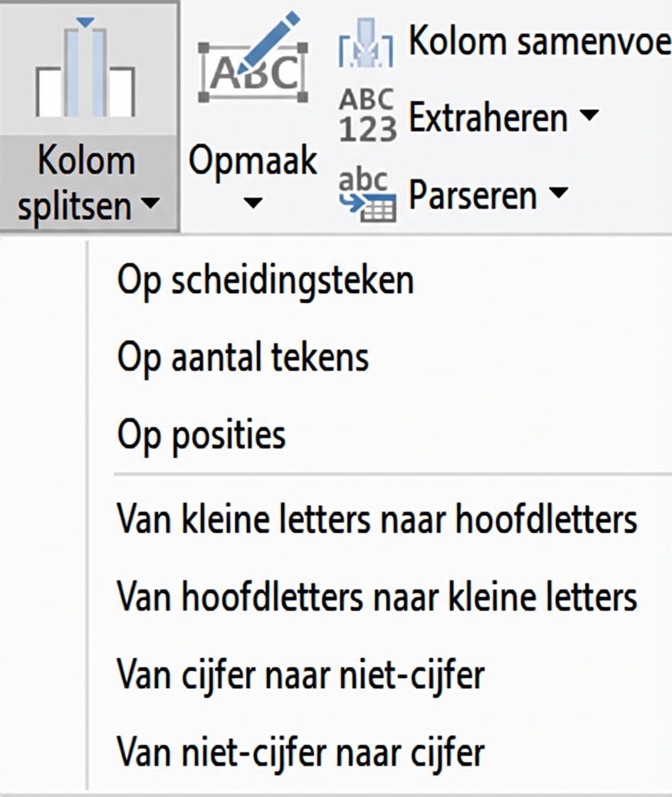The width and height of the screenshot is (672, 797).
Task: Select Op aantal tekens option
Action: click(x=242, y=358)
